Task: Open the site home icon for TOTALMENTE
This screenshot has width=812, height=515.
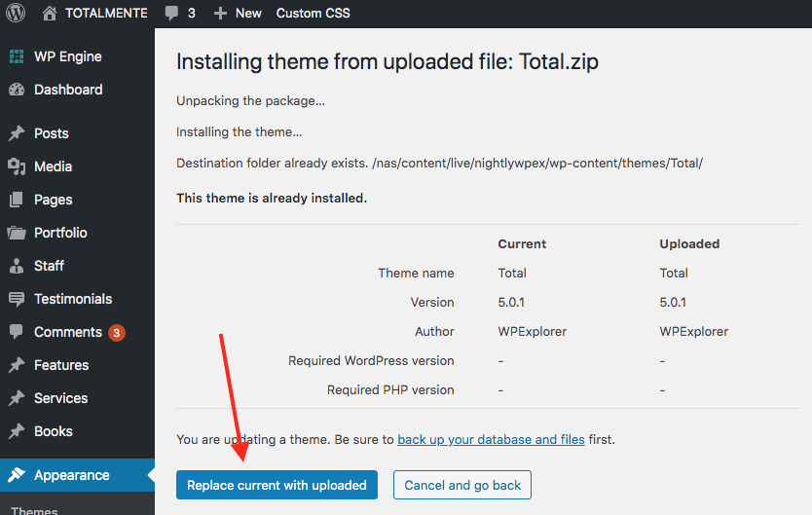Action: tap(50, 13)
